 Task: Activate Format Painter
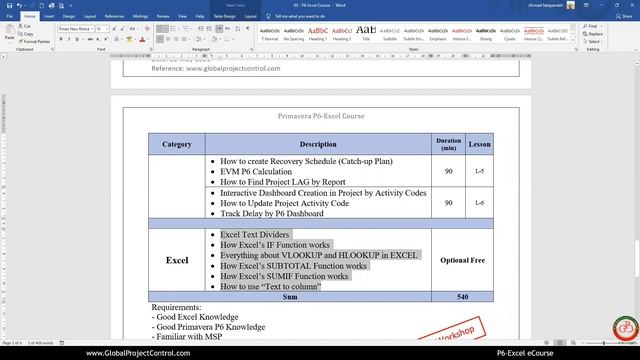[x=34, y=42]
